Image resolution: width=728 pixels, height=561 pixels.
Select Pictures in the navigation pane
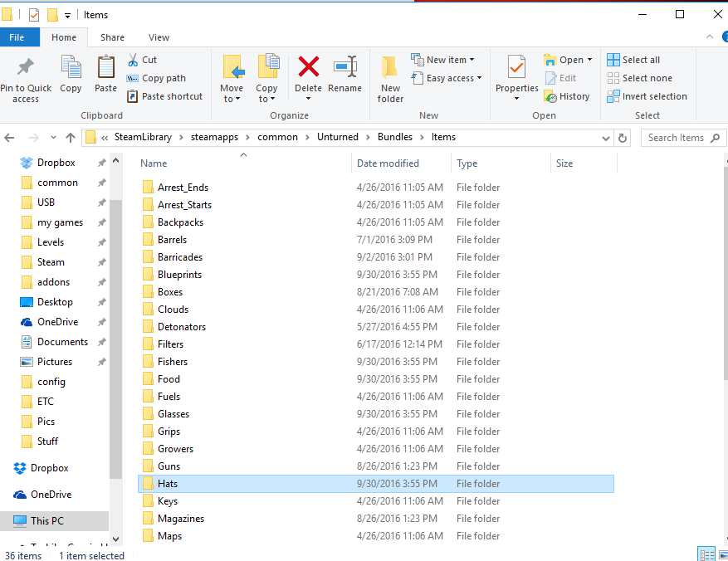point(46,362)
